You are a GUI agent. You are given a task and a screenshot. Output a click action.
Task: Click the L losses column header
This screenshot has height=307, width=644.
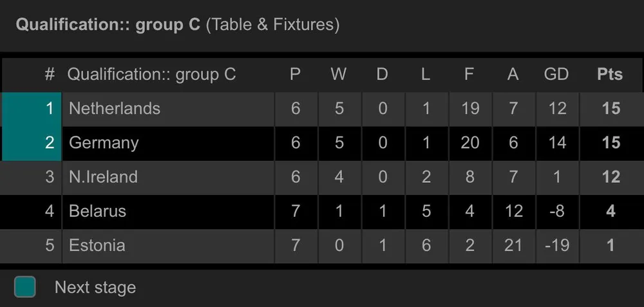[425, 75]
